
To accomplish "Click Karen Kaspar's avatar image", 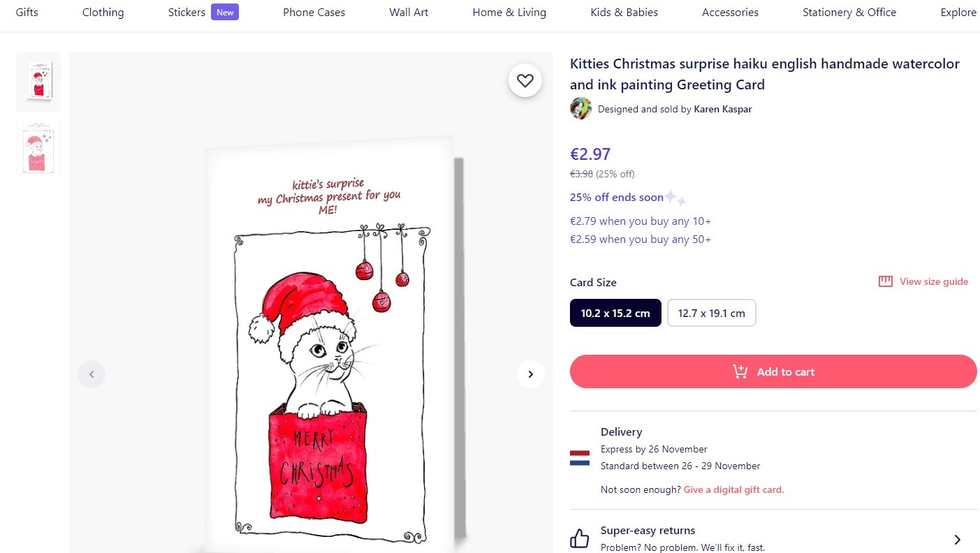I will (580, 109).
